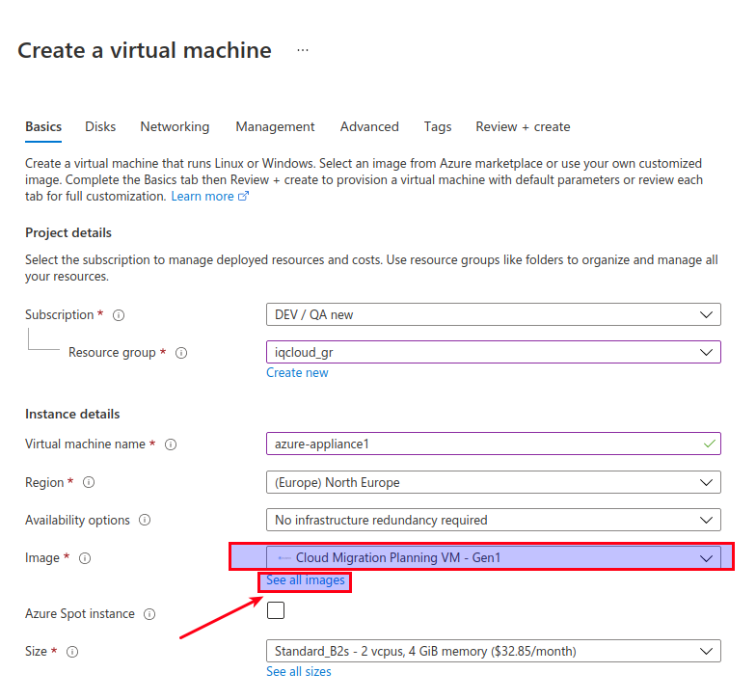756x700 pixels.
Task: Click the Learn more link
Action: click(202, 197)
